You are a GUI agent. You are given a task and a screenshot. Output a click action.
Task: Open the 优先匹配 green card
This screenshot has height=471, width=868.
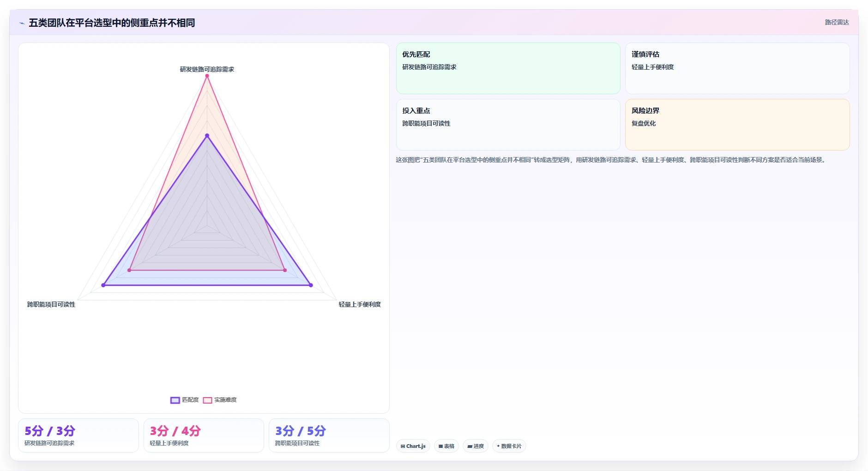pyautogui.click(x=508, y=68)
